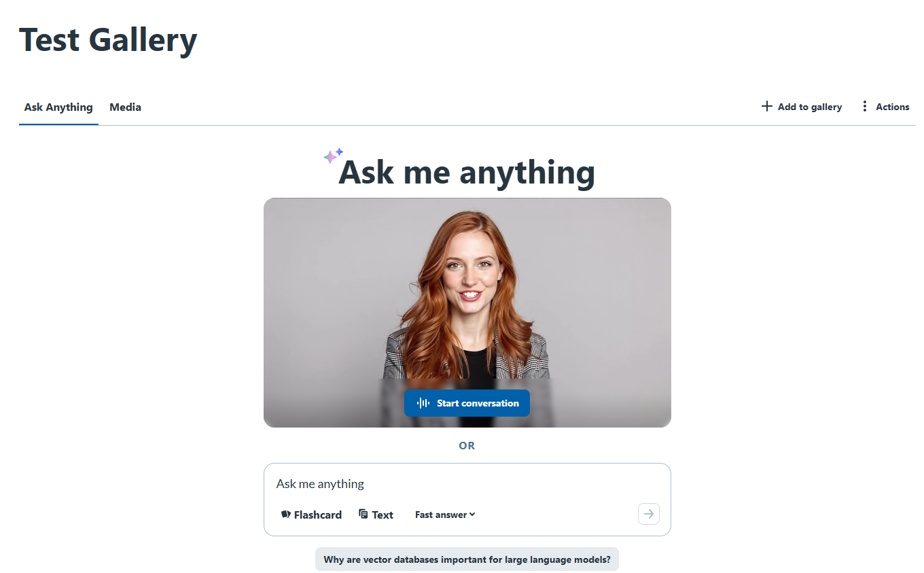The image size is (924, 573).
Task: Open the Fast answer dropdown
Action: pyautogui.click(x=445, y=515)
